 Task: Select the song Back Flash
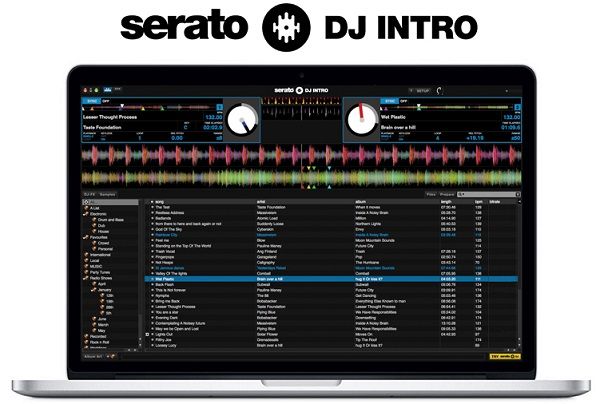pos(165,285)
